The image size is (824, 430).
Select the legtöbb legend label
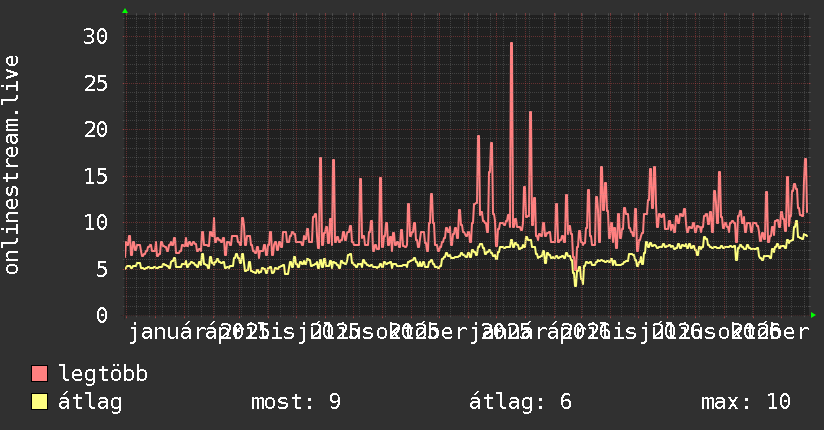coord(103,374)
